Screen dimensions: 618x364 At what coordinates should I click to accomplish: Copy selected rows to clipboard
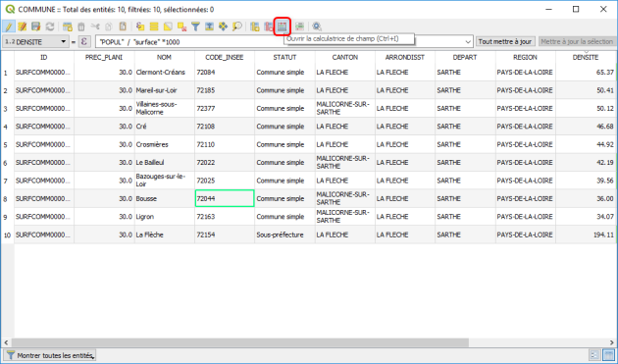point(109,26)
